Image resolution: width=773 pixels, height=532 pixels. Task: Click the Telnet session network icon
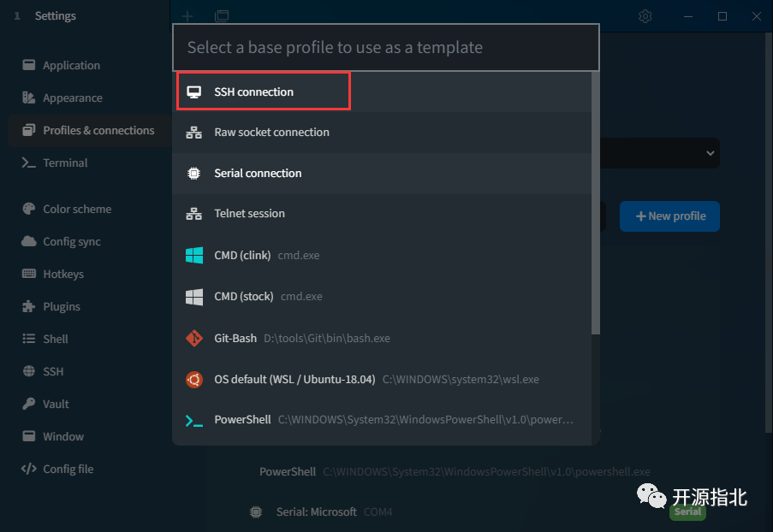(194, 214)
